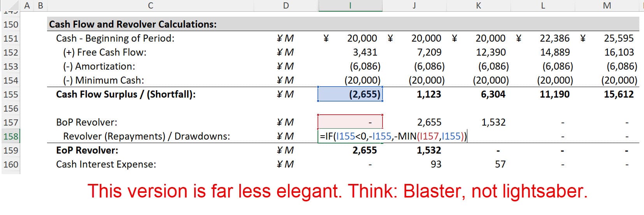Viewport: 644px width, 215px height.
Task: Click 'Cash - Beginning of Period:' label
Action: click(115, 38)
